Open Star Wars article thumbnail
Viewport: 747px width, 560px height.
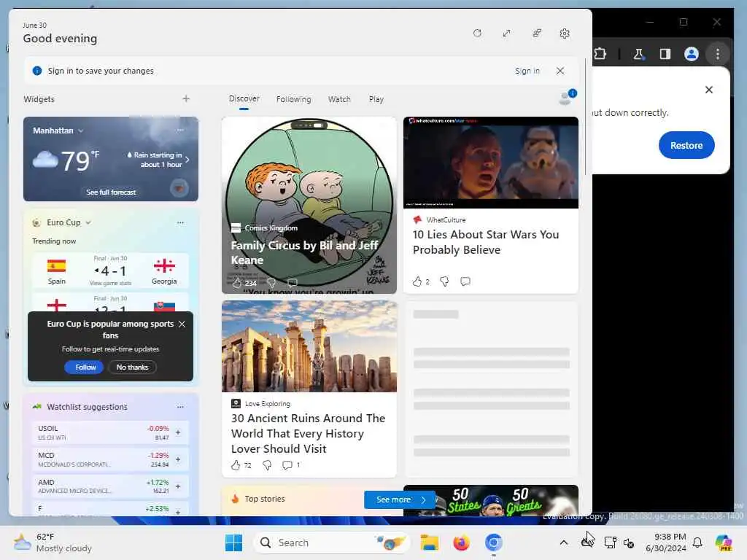point(491,163)
